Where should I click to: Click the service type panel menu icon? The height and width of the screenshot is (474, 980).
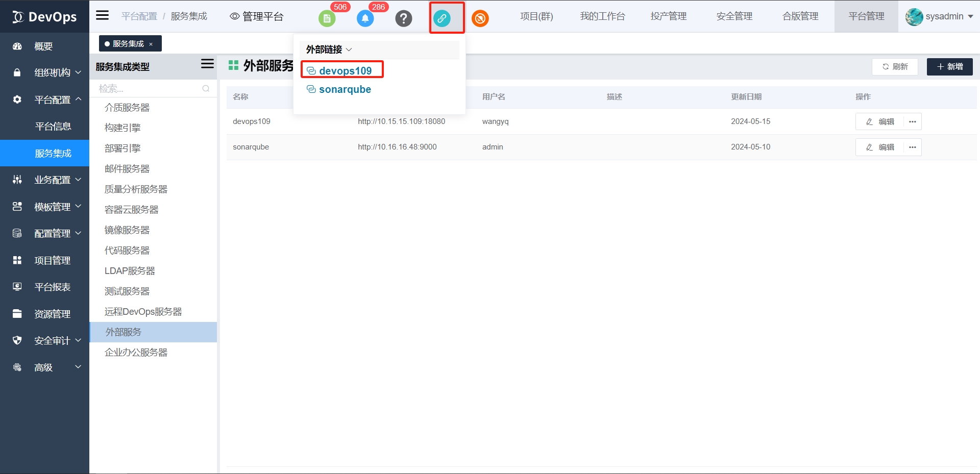click(x=207, y=64)
